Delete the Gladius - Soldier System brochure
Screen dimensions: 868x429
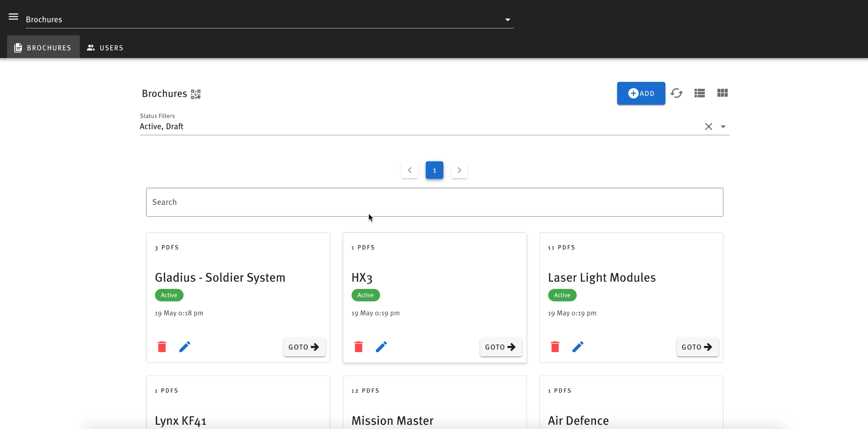(162, 347)
